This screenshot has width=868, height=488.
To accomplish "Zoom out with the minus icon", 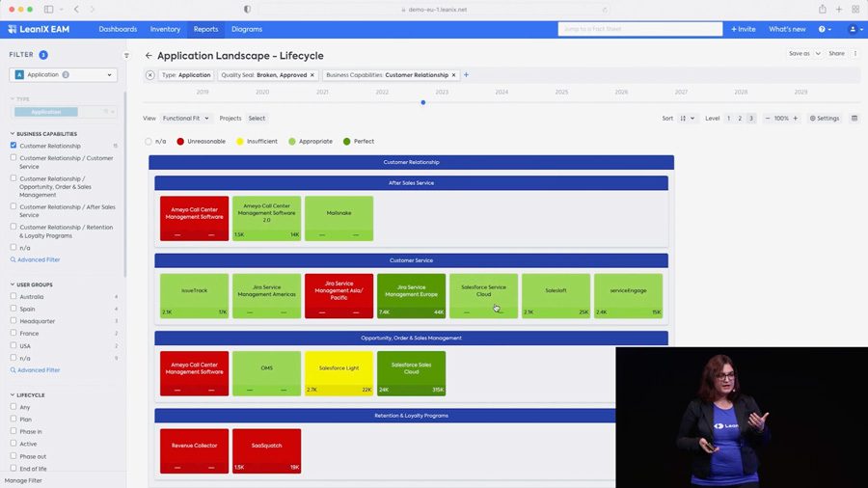I will click(768, 119).
